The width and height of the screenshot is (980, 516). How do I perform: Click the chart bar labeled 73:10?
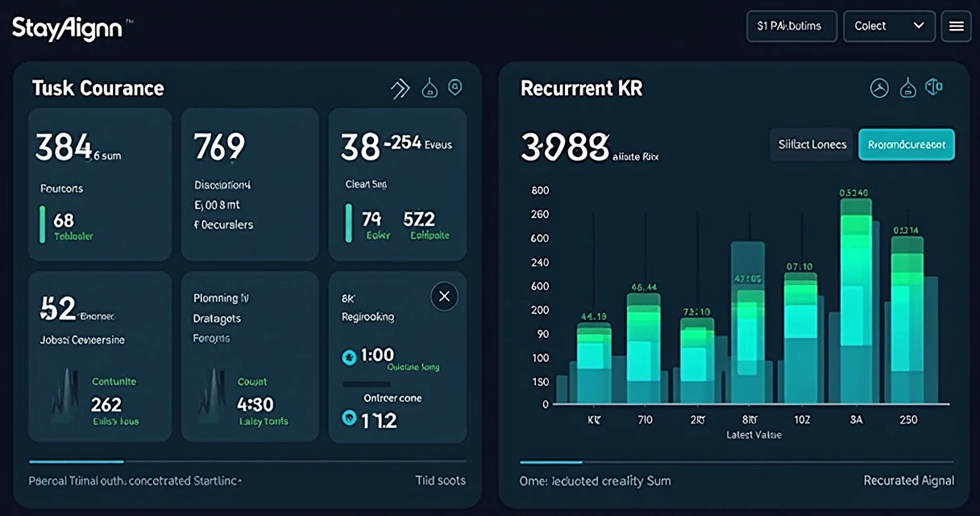697,360
